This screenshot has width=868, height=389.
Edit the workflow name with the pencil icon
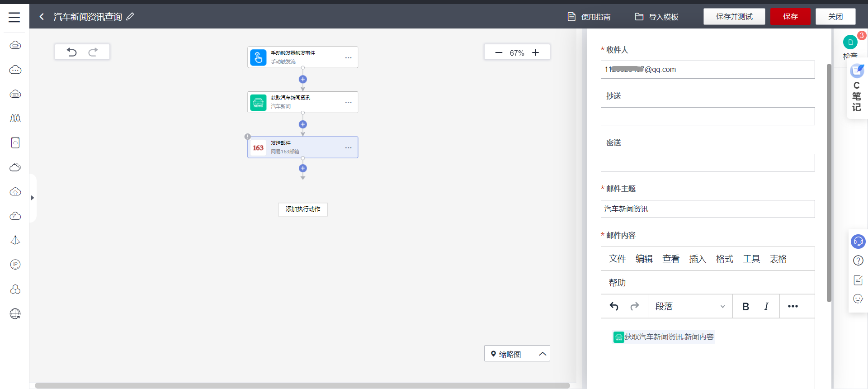[x=130, y=17]
